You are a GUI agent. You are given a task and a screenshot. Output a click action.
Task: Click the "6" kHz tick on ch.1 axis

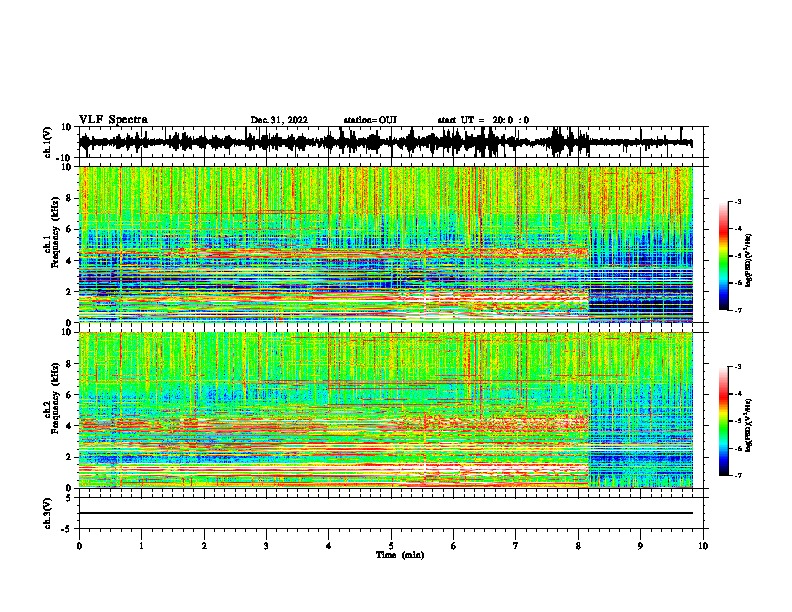coord(69,229)
